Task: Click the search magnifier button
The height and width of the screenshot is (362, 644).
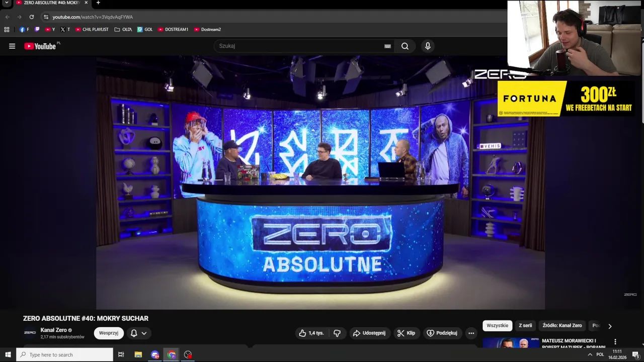Action: pyautogui.click(x=405, y=46)
